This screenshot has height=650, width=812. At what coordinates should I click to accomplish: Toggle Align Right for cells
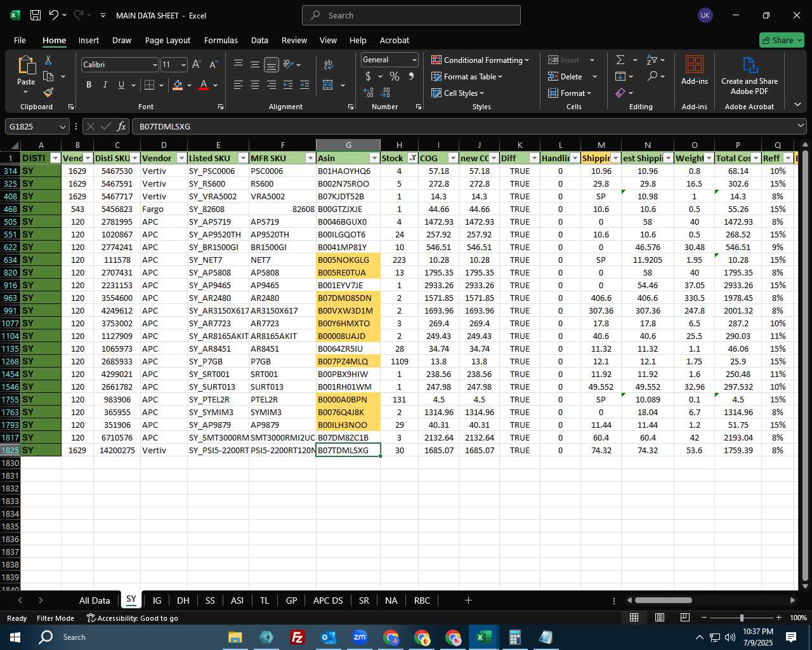272,85
